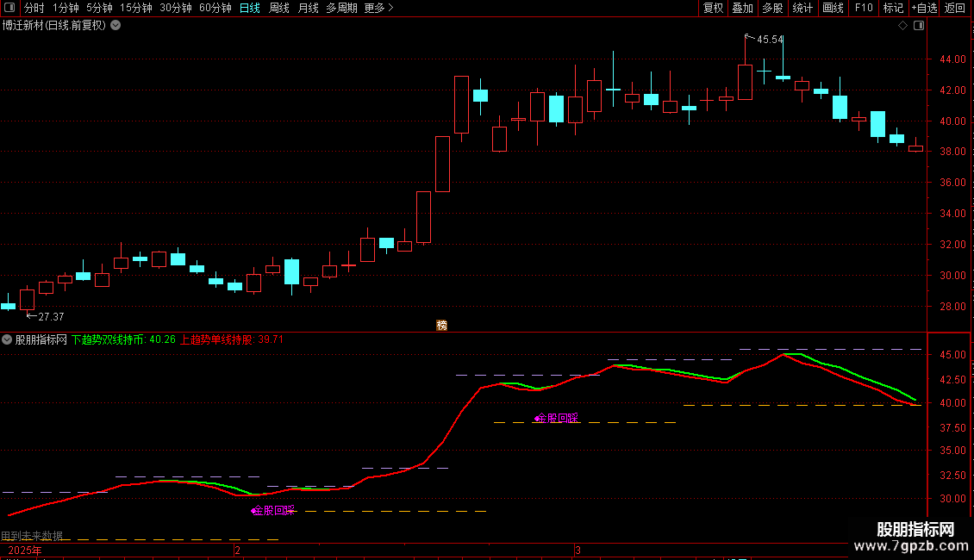
Task: Click the panel layout icon at top-left
Action: click(9, 8)
